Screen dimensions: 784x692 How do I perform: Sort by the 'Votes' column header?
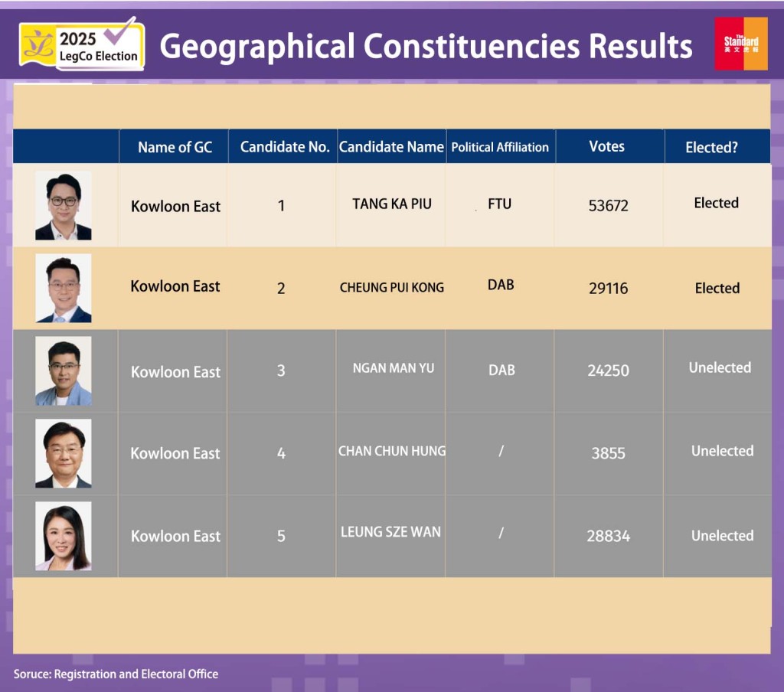(607, 146)
